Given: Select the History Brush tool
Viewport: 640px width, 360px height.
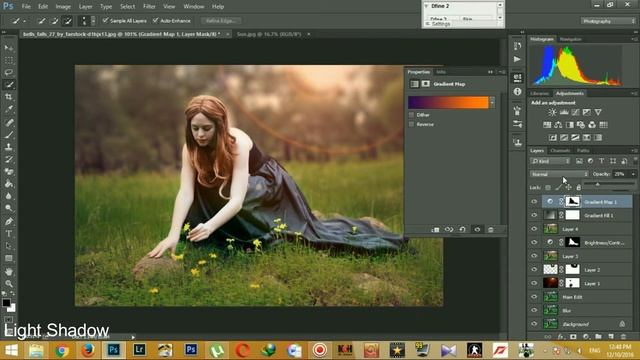Looking at the screenshot, I should tap(9, 159).
